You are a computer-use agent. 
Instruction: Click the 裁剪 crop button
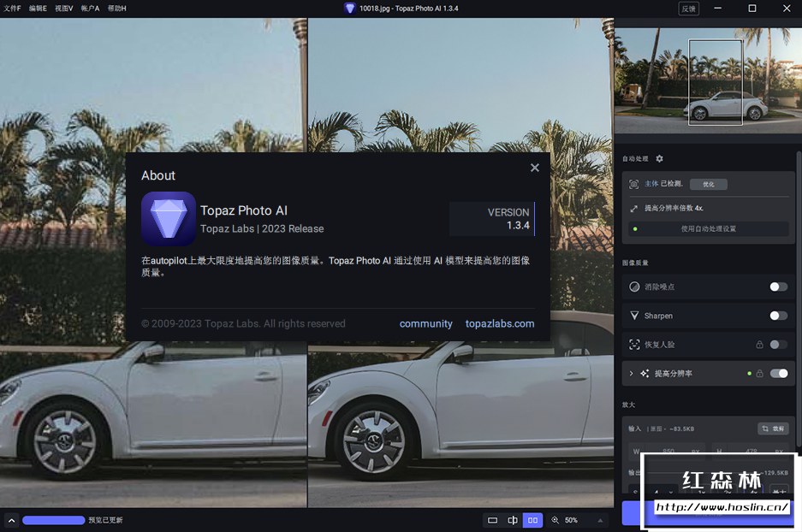773,429
